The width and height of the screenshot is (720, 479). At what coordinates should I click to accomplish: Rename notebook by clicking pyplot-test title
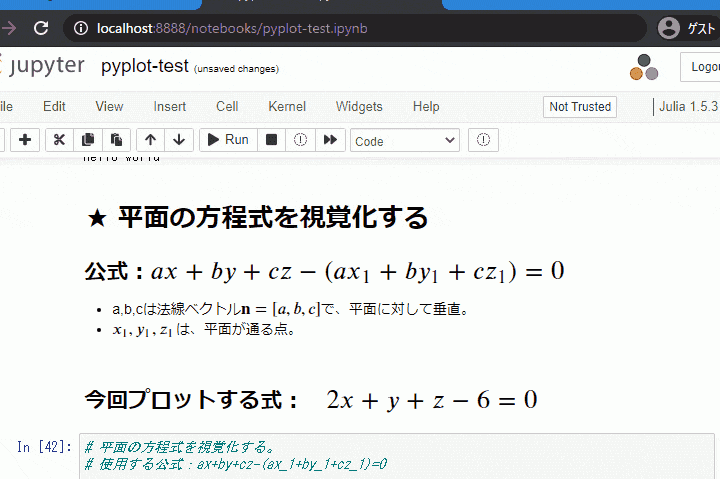coord(145,66)
